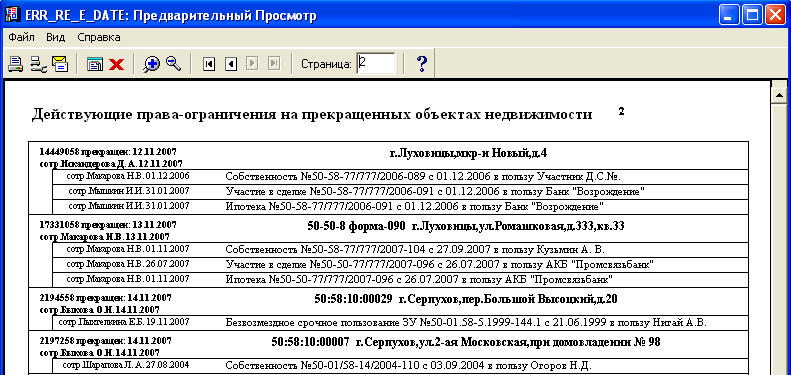Click the page view window icon

[94, 64]
